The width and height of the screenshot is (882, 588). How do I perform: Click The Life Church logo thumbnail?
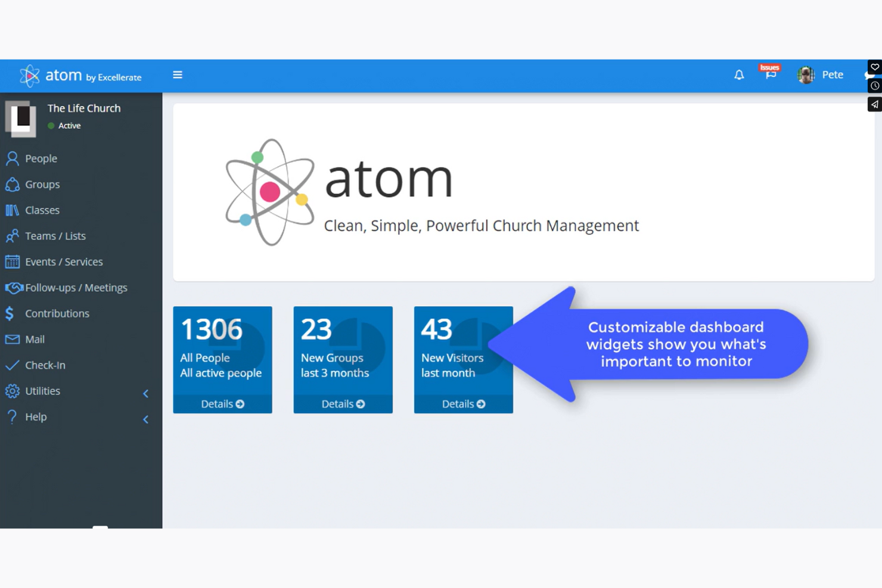click(21, 118)
